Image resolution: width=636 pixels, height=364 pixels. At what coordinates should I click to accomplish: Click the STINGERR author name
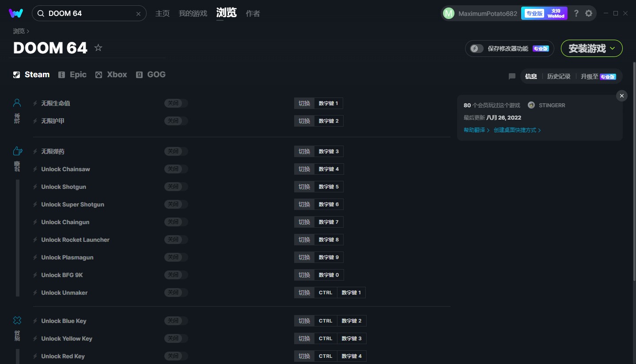click(x=552, y=105)
